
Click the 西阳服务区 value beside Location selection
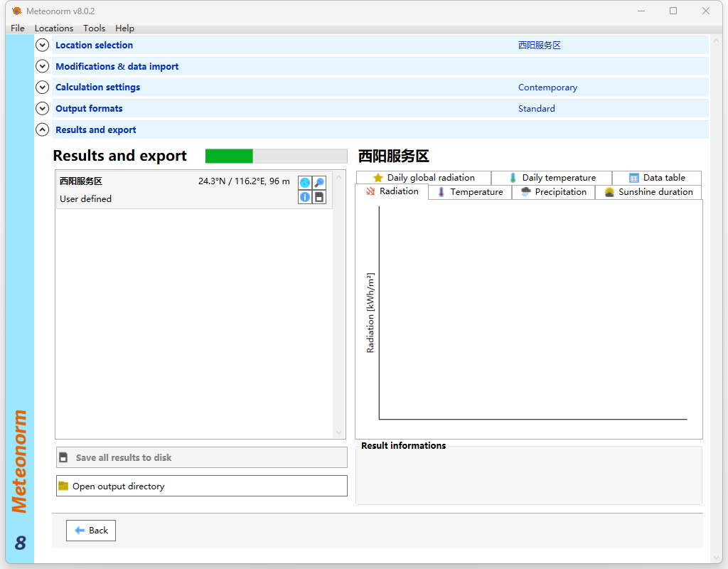click(540, 45)
